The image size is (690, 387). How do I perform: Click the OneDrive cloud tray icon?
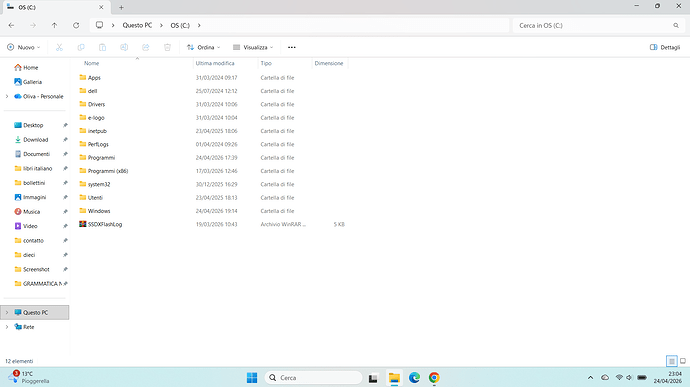click(x=605, y=377)
